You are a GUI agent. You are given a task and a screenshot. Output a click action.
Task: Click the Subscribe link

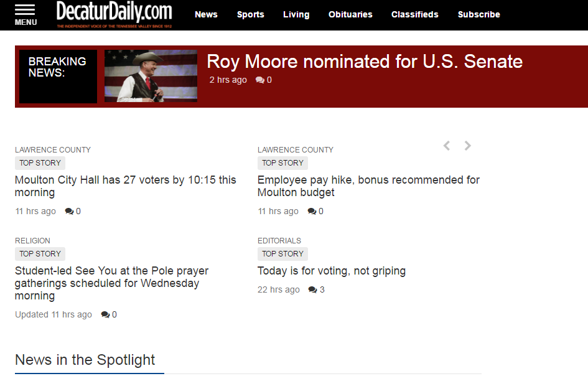click(x=479, y=14)
